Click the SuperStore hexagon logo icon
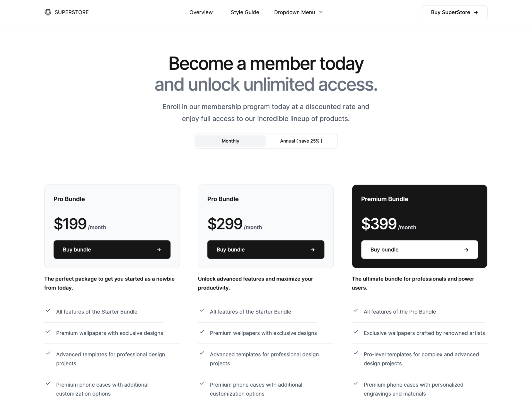This screenshot has width=532, height=406. click(x=48, y=12)
